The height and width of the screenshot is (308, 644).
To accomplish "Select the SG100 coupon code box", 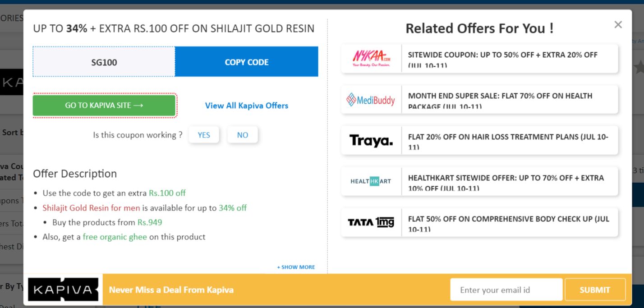I will coord(104,62).
